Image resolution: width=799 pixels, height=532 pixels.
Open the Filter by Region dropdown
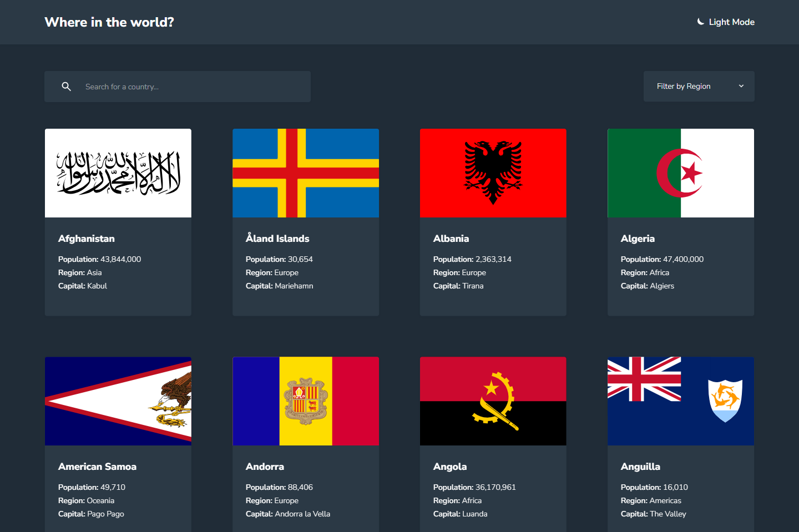(x=699, y=87)
